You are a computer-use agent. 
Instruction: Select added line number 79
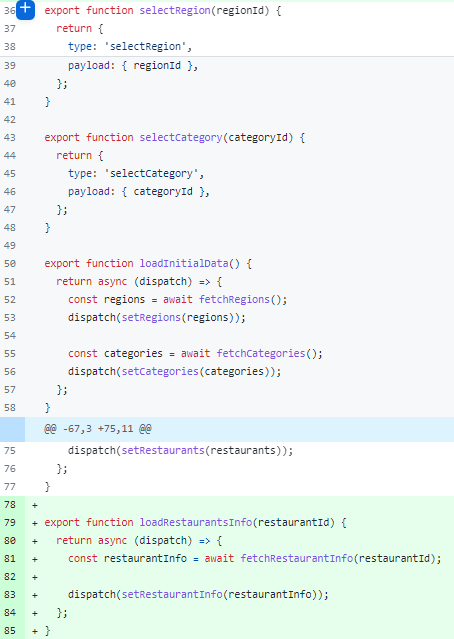pos(10,522)
